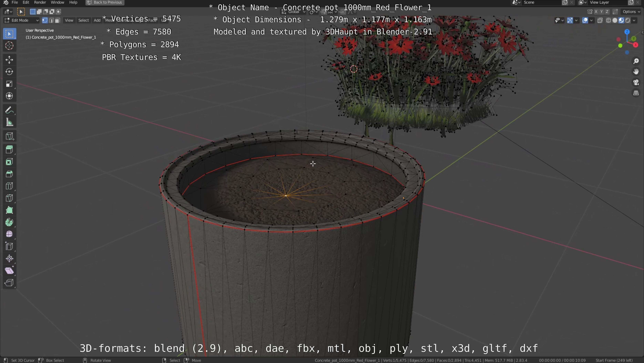
Task: Open the viewport Add menu
Action: tap(97, 20)
